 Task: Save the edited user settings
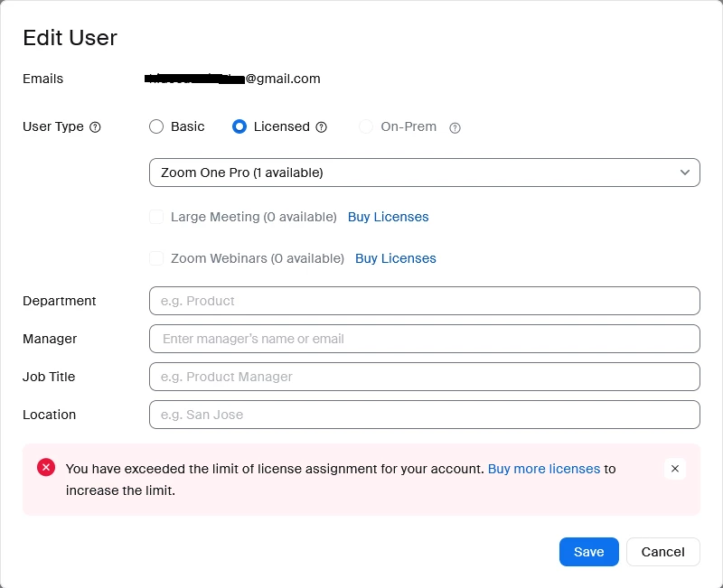589,552
